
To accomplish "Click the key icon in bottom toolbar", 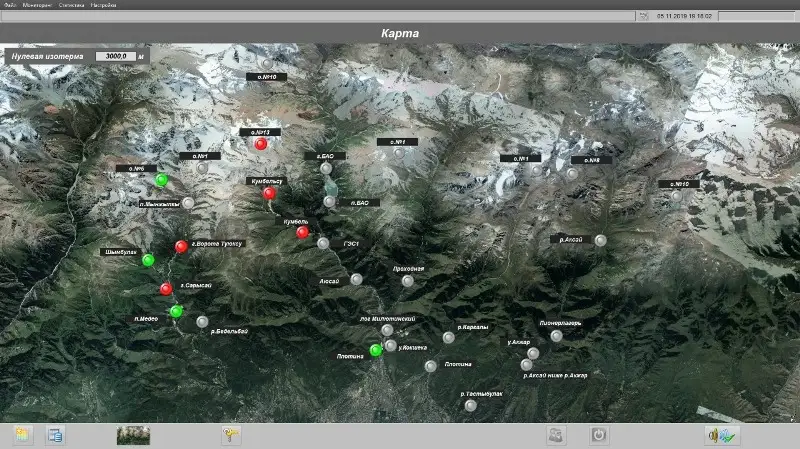I will pos(230,435).
